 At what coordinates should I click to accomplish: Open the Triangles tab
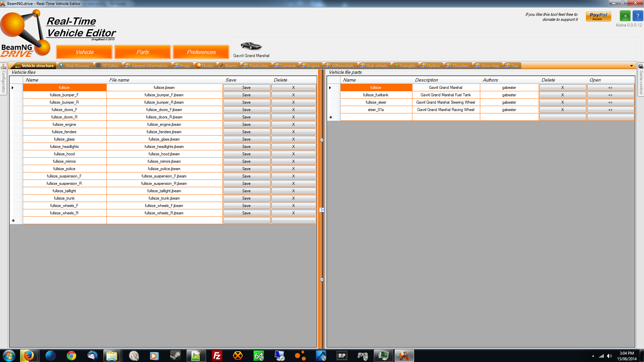(405, 66)
